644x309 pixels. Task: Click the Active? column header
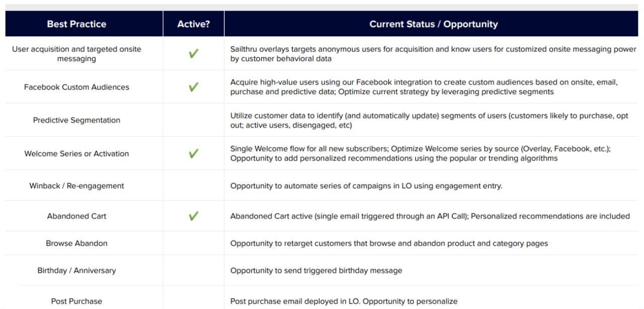pyautogui.click(x=193, y=24)
